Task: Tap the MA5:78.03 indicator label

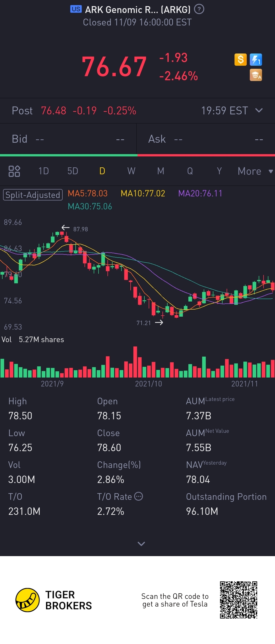Action: click(x=88, y=193)
